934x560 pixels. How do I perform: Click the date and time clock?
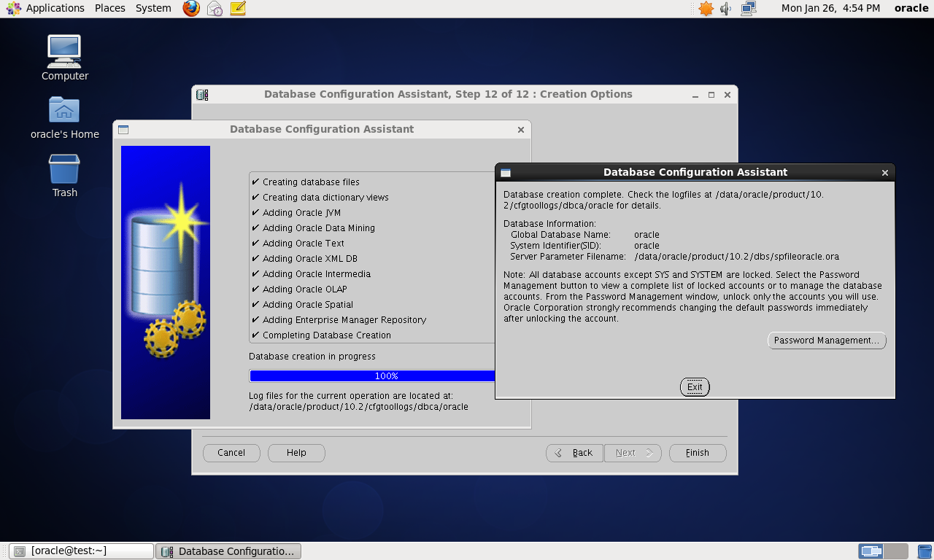[831, 8]
